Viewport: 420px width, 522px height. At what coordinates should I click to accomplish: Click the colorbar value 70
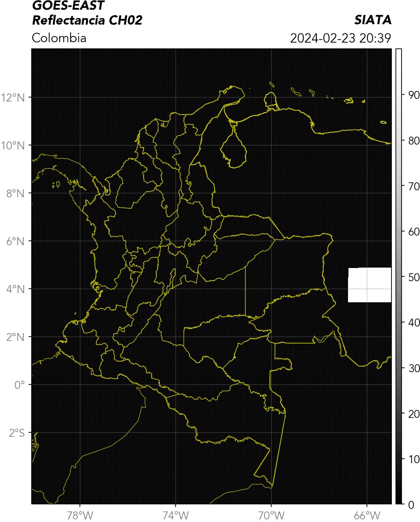point(414,186)
